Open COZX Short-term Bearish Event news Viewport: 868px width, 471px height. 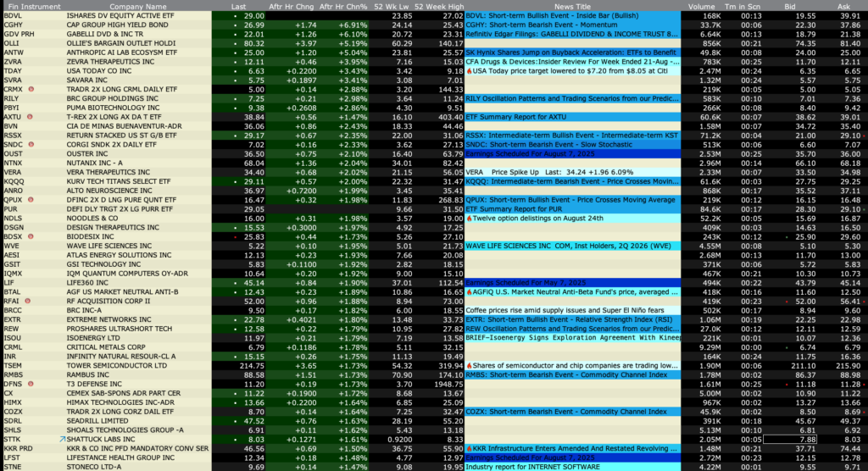(572, 412)
